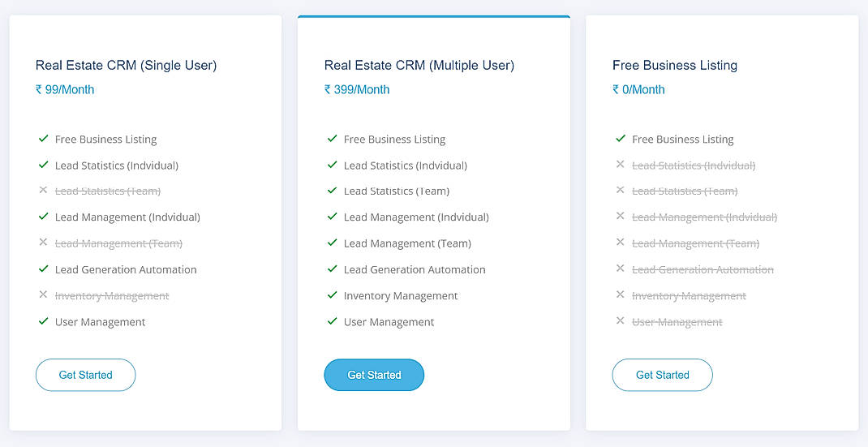Click checkmark beside Lead Management (Indvidual) in Multiple User plan
The height and width of the screenshot is (447, 868).
click(332, 216)
